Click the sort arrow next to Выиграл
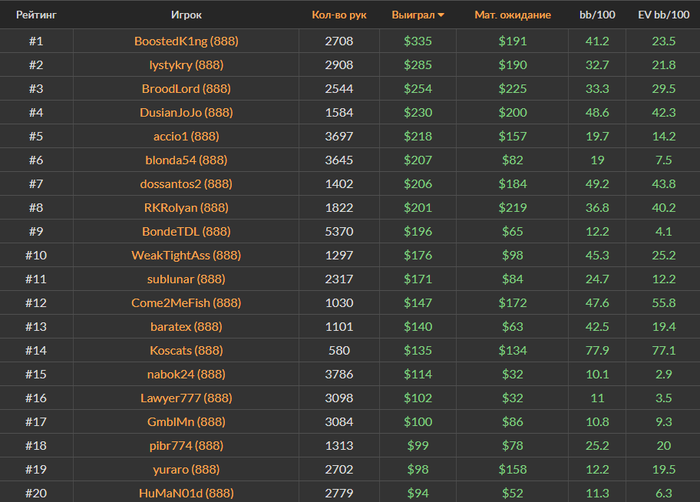This screenshot has width=700, height=502. click(441, 15)
